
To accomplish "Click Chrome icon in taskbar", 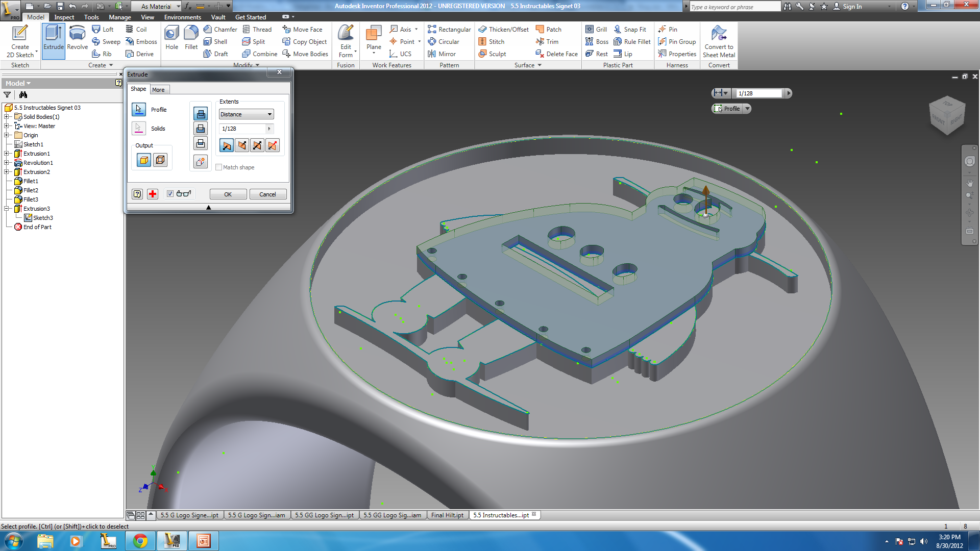I will point(140,541).
